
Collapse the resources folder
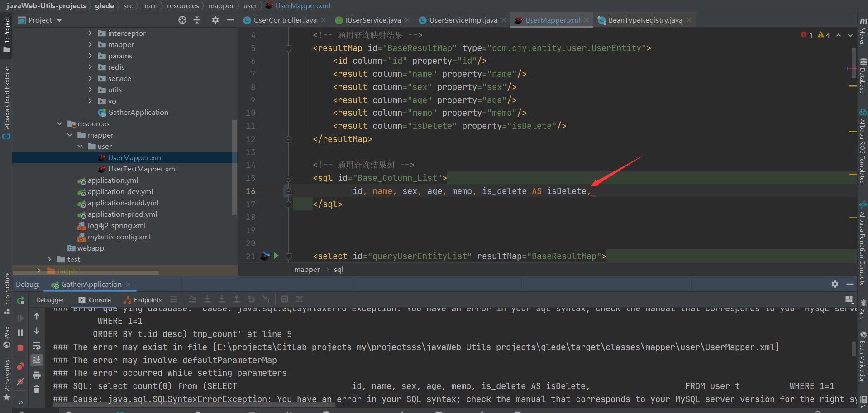click(60, 123)
